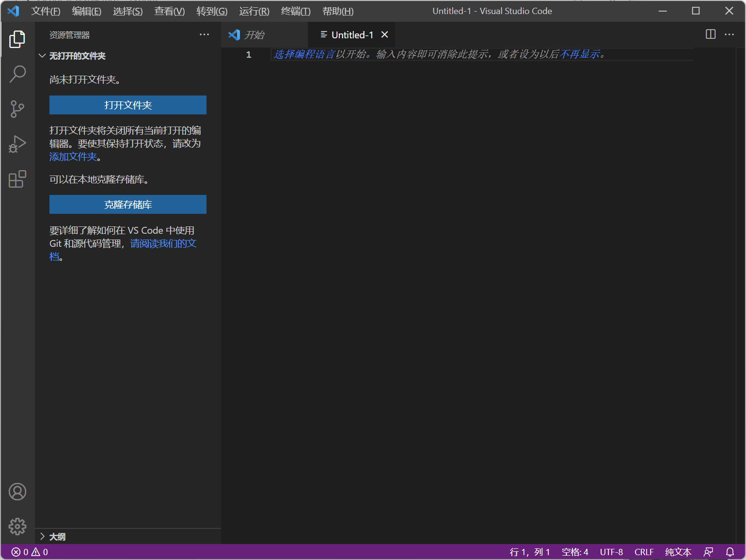Image resolution: width=746 pixels, height=560 pixels.
Task: Minimize the Visual Studio Code window
Action: (663, 11)
